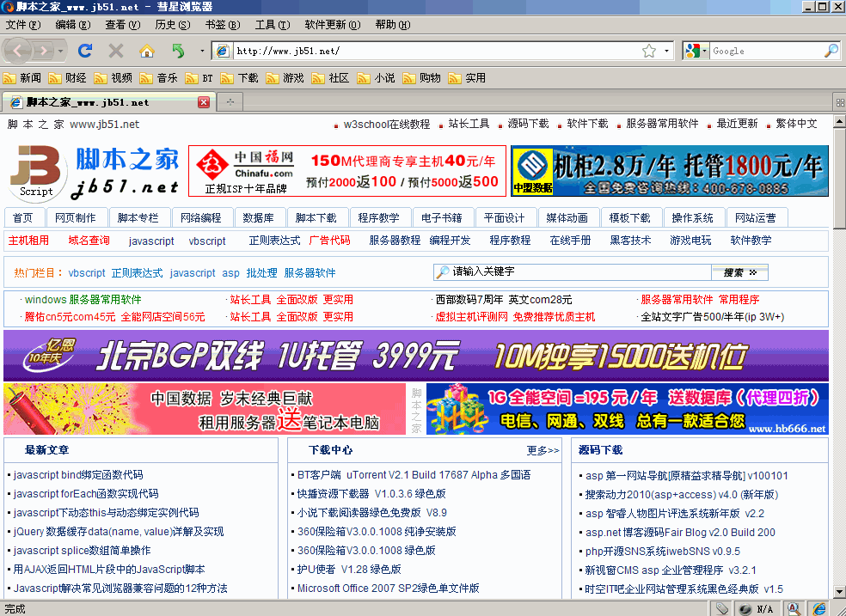Go to the home page via house icon
846x616 pixels.
(146, 51)
